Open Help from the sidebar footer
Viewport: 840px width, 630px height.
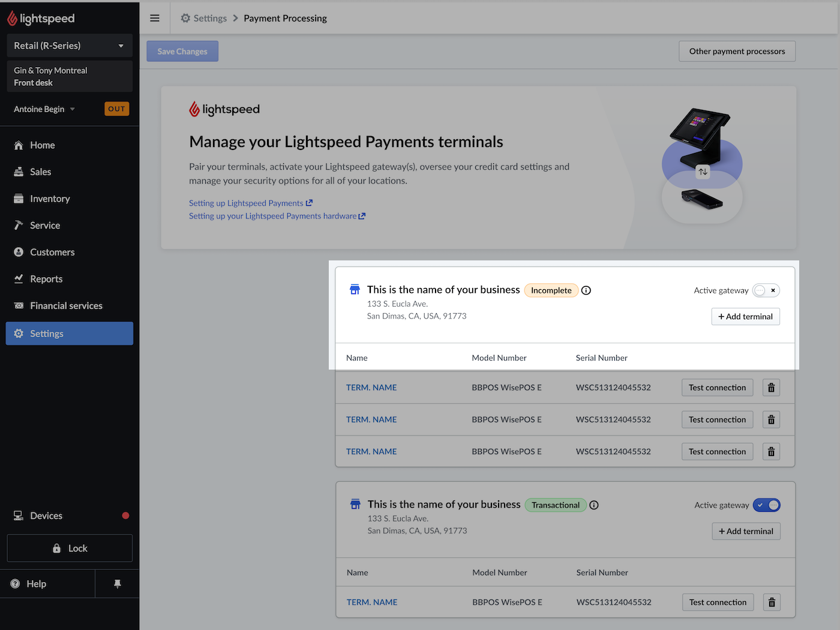pos(47,584)
